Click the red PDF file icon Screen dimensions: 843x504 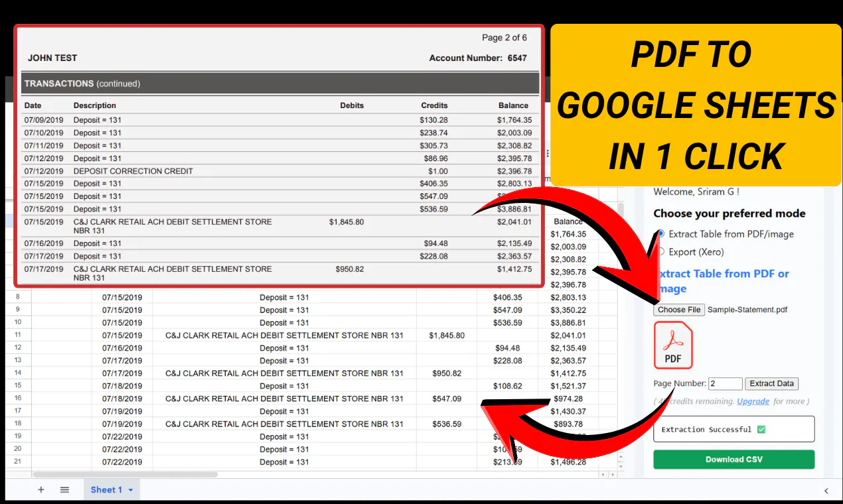click(673, 345)
